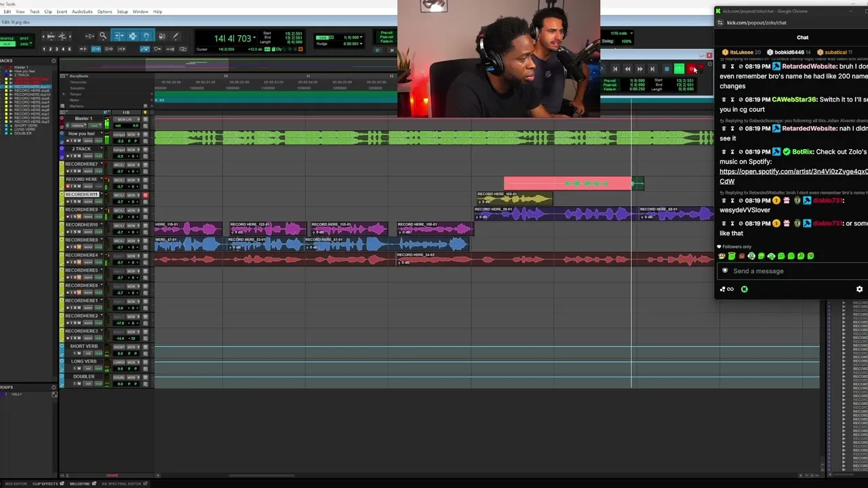Open the Clip menu
The height and width of the screenshot is (488, 868).
coord(48,12)
